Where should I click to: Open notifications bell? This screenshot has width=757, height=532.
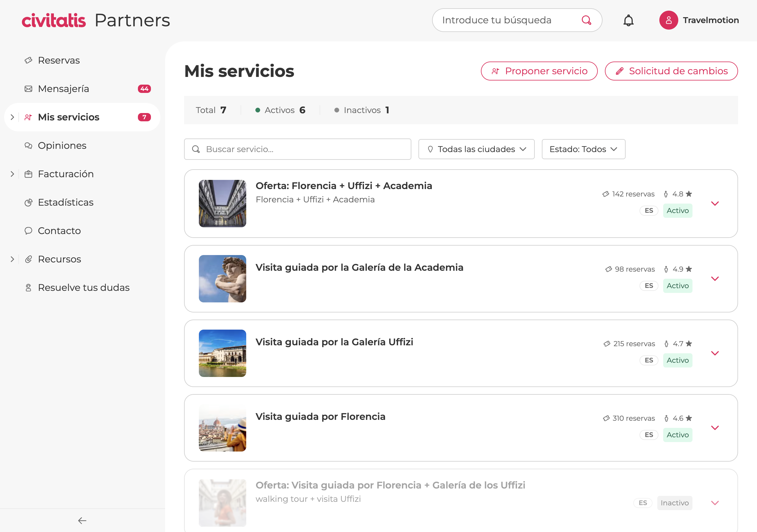point(628,20)
